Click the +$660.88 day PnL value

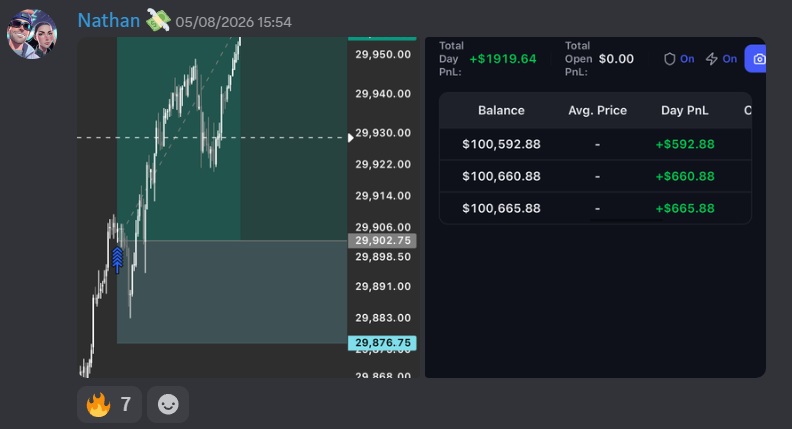click(x=685, y=176)
